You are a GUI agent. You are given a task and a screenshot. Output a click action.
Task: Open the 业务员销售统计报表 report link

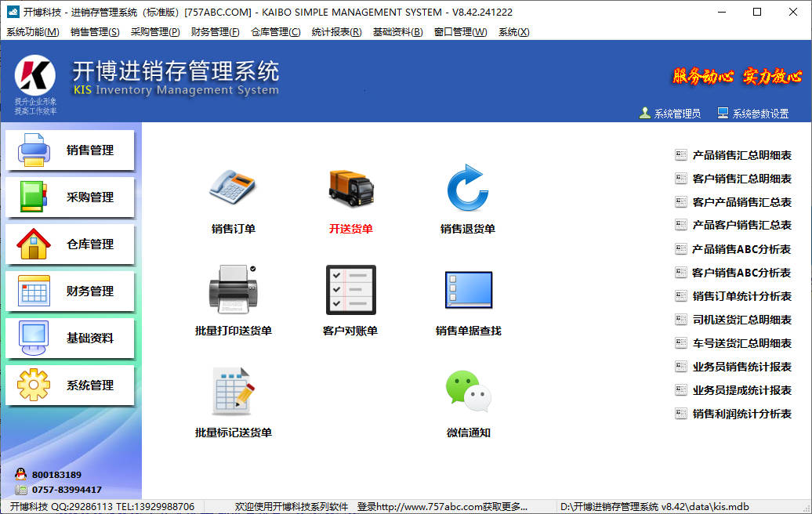click(x=741, y=367)
